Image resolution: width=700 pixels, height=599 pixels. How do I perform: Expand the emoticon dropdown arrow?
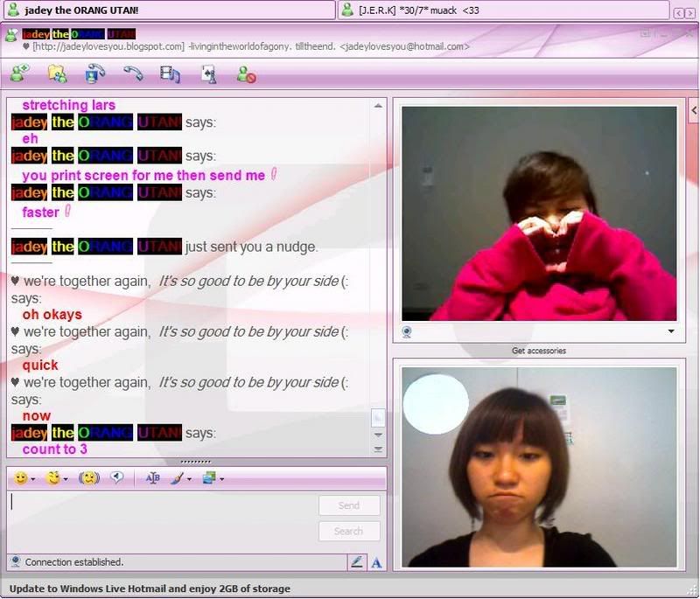(32, 480)
